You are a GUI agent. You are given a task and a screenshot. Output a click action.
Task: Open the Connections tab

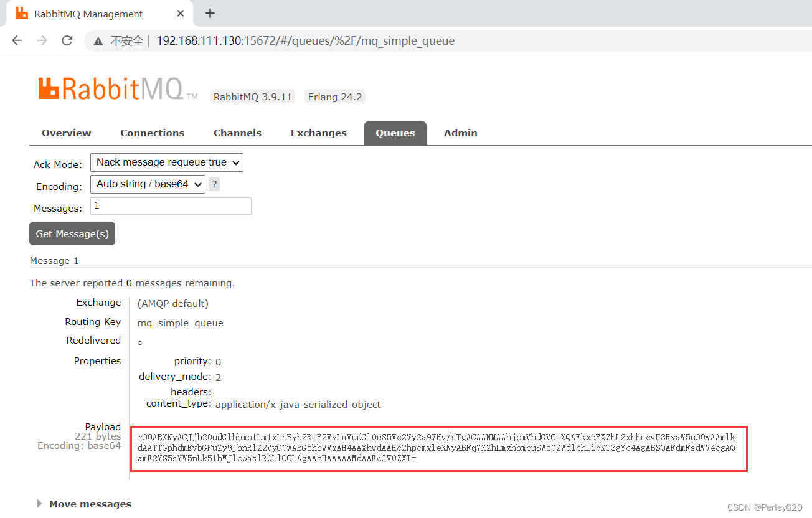click(153, 133)
